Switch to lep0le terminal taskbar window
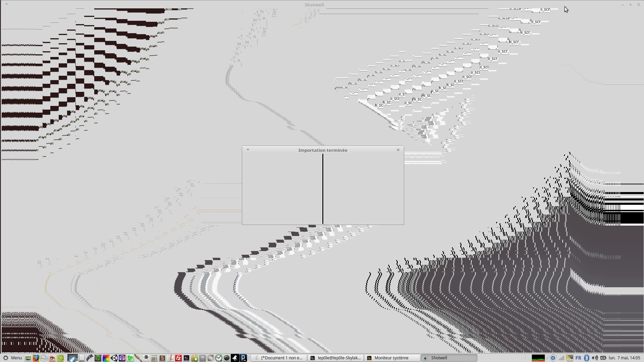Image resolution: width=644 pixels, height=362 pixels. tap(335, 358)
